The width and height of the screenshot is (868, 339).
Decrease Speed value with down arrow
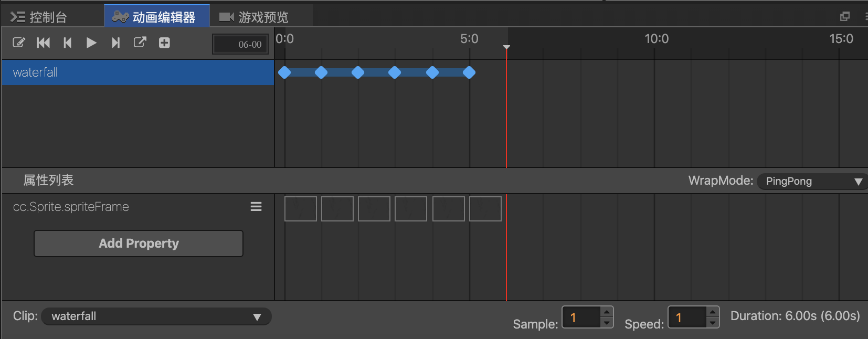713,323
